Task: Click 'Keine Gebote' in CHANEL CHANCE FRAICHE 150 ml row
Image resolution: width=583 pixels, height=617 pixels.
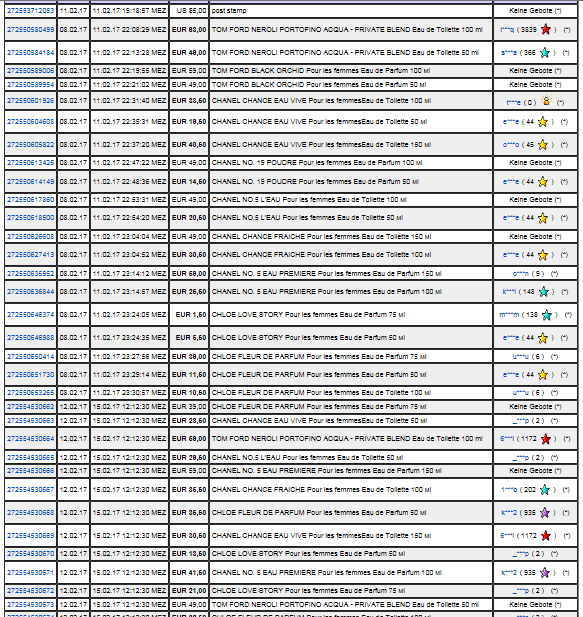Action: click(531, 236)
